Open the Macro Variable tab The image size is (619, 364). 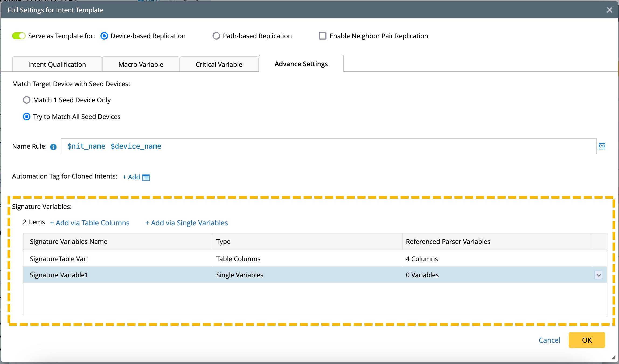coord(141,64)
